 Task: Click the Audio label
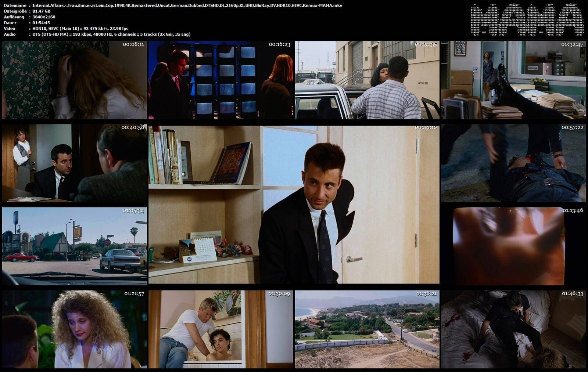[10, 34]
